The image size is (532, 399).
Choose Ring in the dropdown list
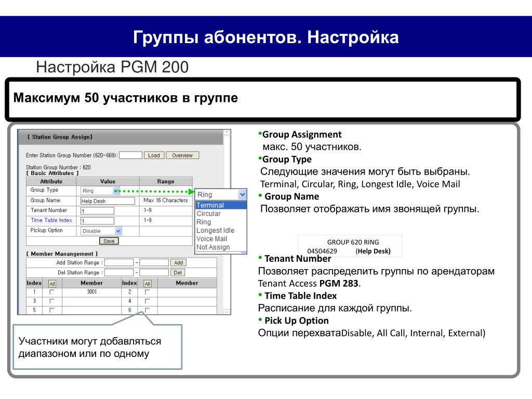(x=221, y=222)
